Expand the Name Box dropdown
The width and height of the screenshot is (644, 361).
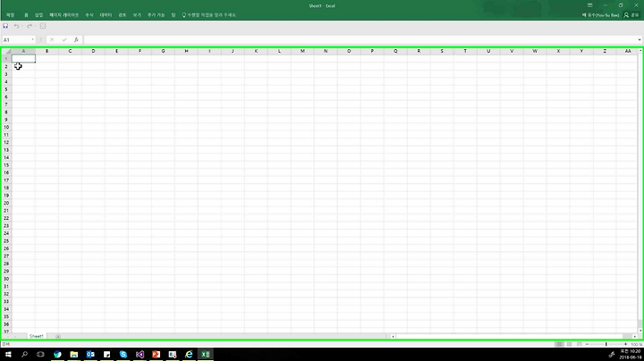coord(32,40)
